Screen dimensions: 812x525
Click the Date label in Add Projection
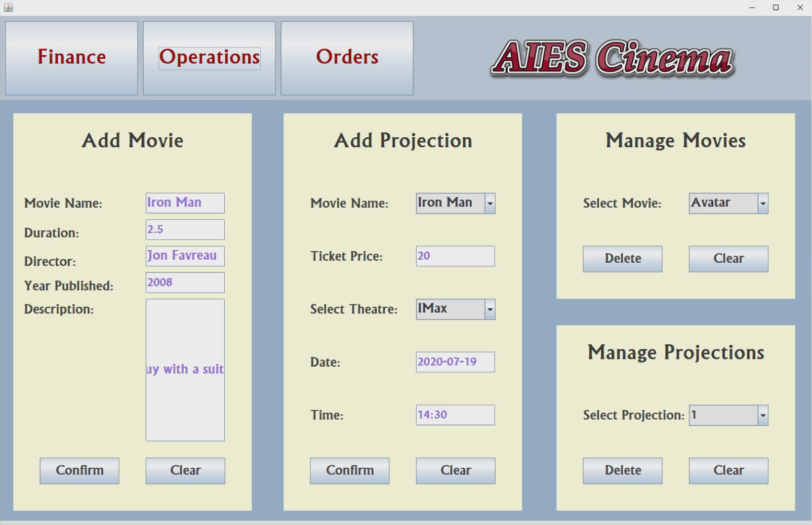click(x=326, y=362)
